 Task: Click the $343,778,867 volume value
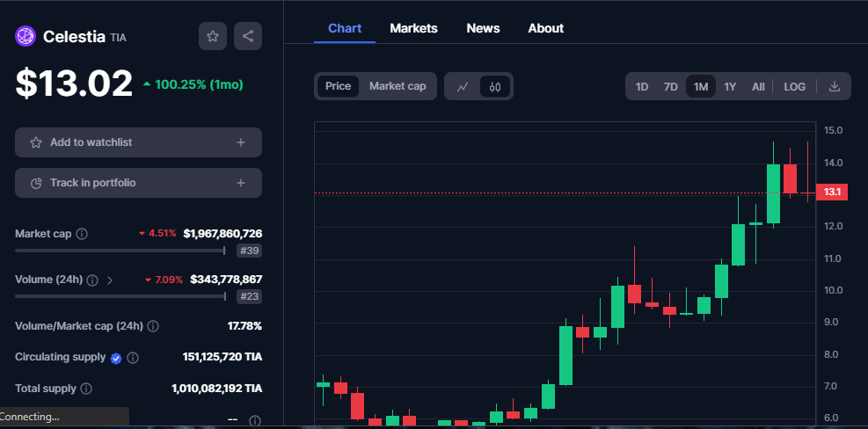(x=226, y=280)
